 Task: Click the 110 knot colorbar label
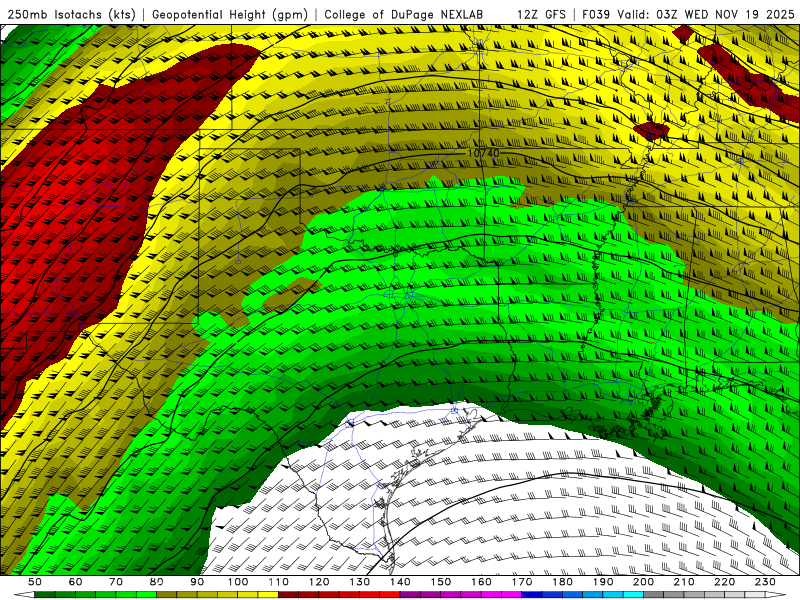point(278,582)
